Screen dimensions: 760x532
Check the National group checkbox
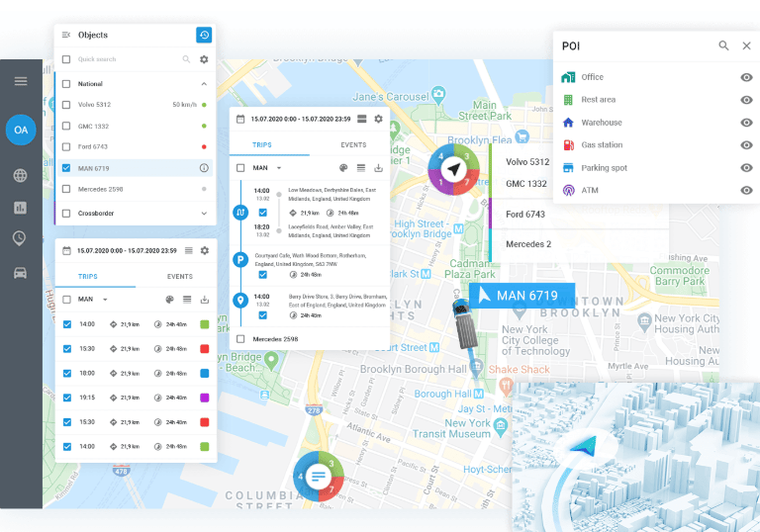[x=66, y=84]
